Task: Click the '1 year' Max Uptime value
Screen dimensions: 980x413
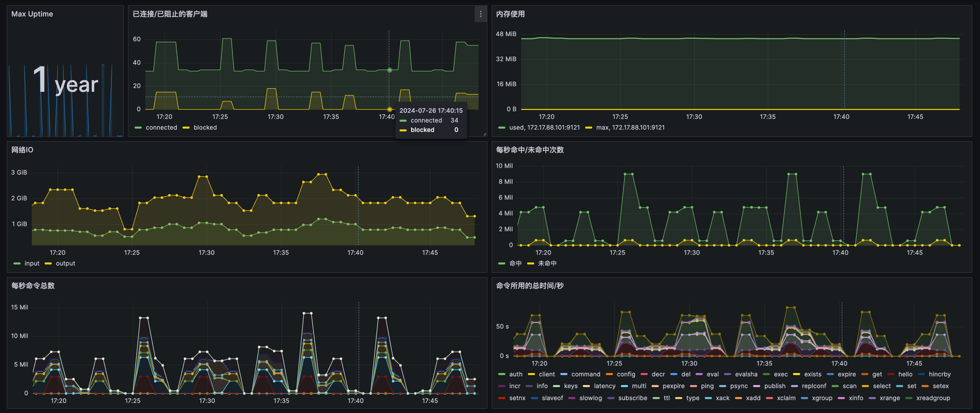Action: (65, 81)
